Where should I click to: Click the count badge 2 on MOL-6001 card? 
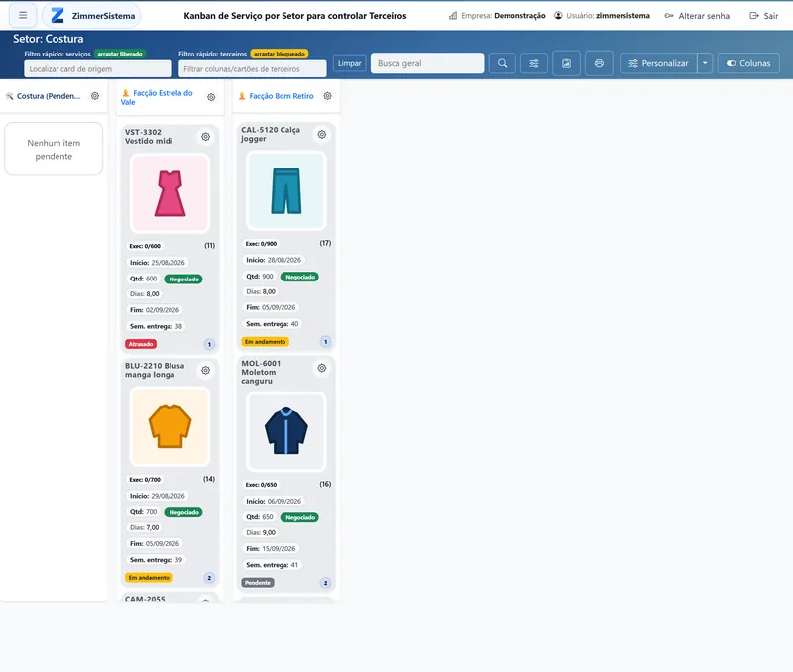(x=326, y=583)
